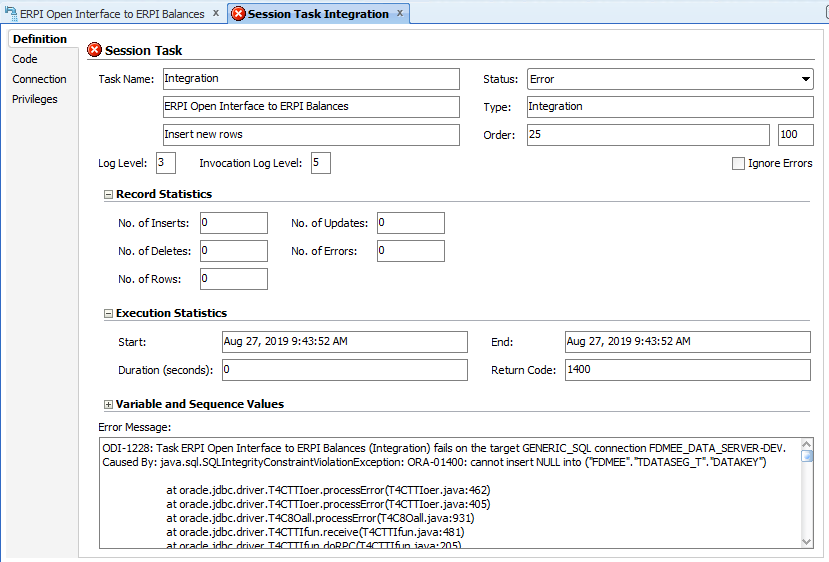The image size is (829, 562).
Task: Click the Duration (seconds) field
Action: pyautogui.click(x=345, y=370)
